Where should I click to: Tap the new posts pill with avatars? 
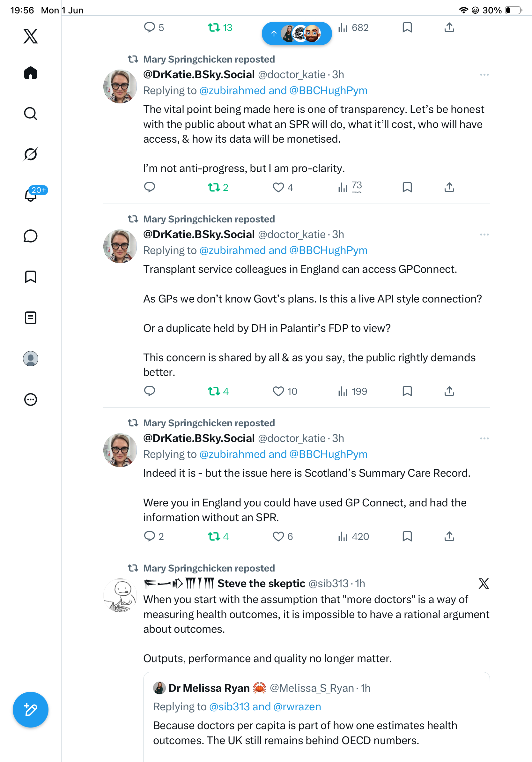tap(297, 33)
